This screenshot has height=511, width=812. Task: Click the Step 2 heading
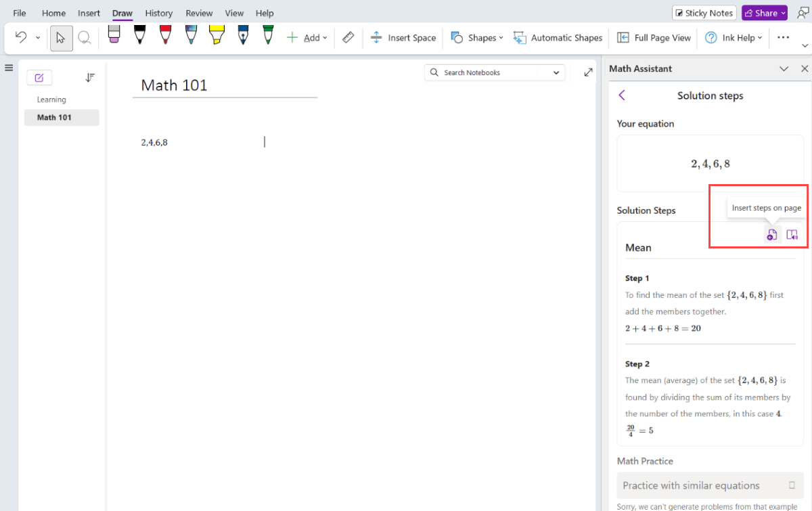point(637,364)
